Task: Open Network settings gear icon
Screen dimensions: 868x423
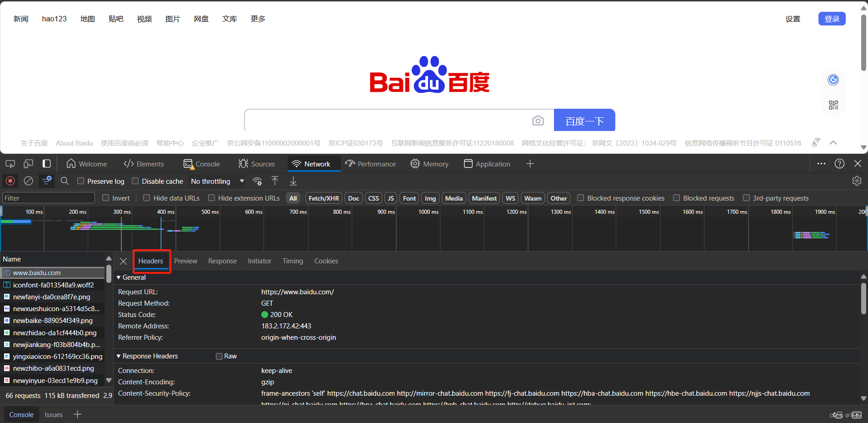Action: [857, 181]
